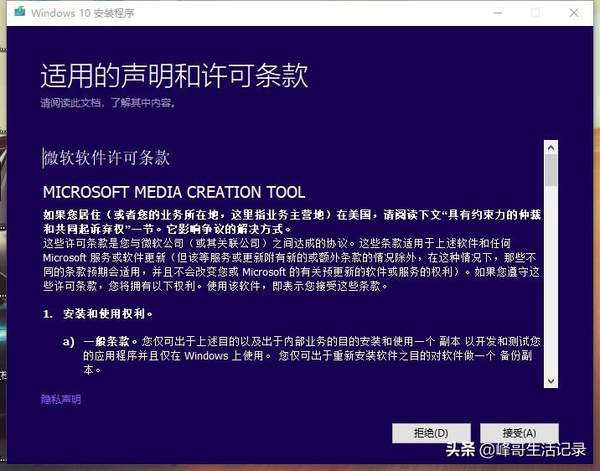The image size is (600, 471).
Task: Click the subtitle 请阅读此文档，了解其中内容
Action: click(108, 103)
